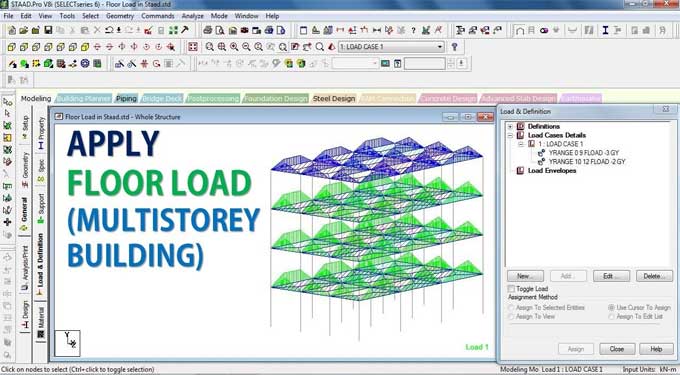Open the File menu
The height and width of the screenshot is (375, 680).
[8, 16]
